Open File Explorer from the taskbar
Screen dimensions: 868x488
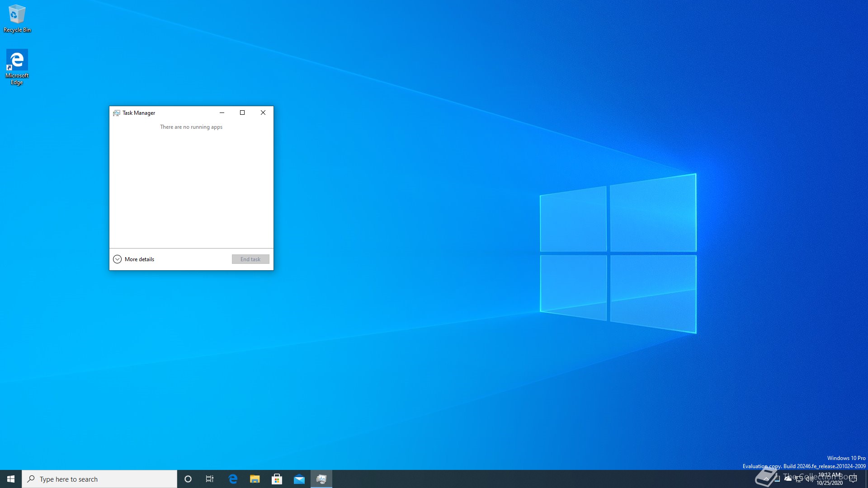(x=255, y=479)
